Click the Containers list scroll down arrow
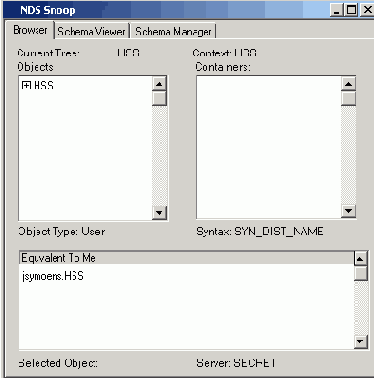The height and width of the screenshot is (378, 374). point(348,211)
